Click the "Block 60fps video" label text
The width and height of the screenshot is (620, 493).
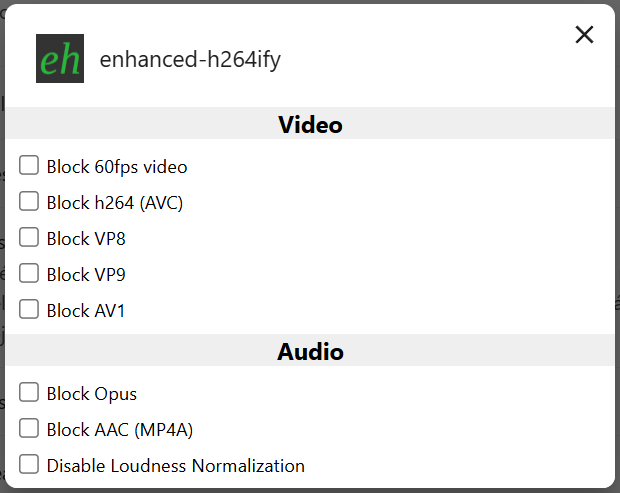[117, 167]
